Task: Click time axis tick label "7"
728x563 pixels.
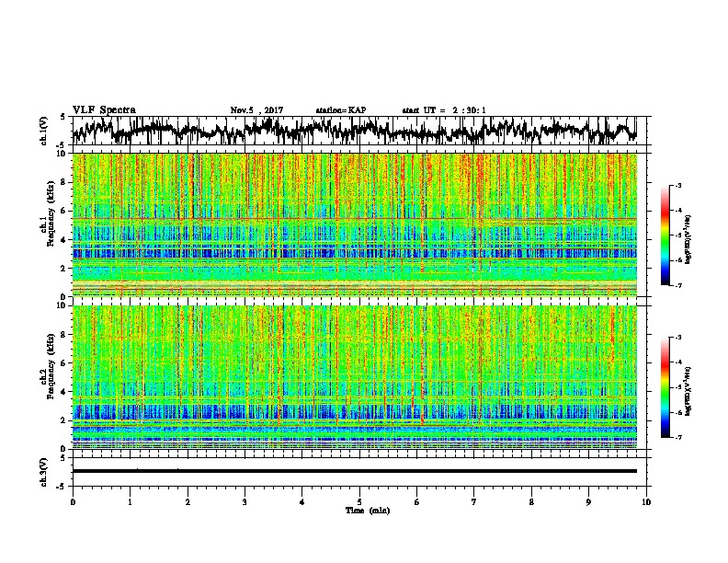Action: pos(474,502)
